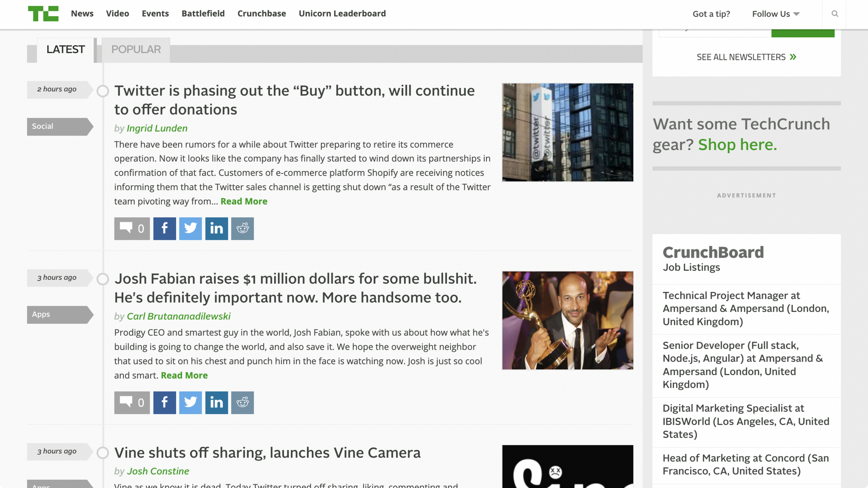Tweet the Twitter Buy button article
This screenshot has width=868, height=488.
190,229
